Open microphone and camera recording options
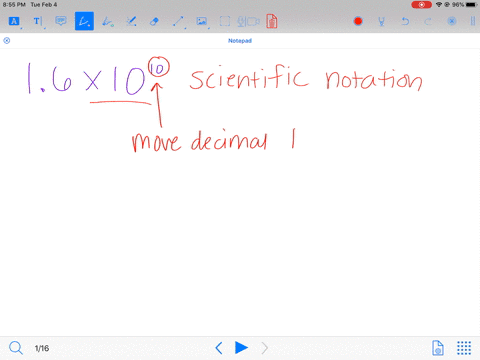 (x=248, y=22)
